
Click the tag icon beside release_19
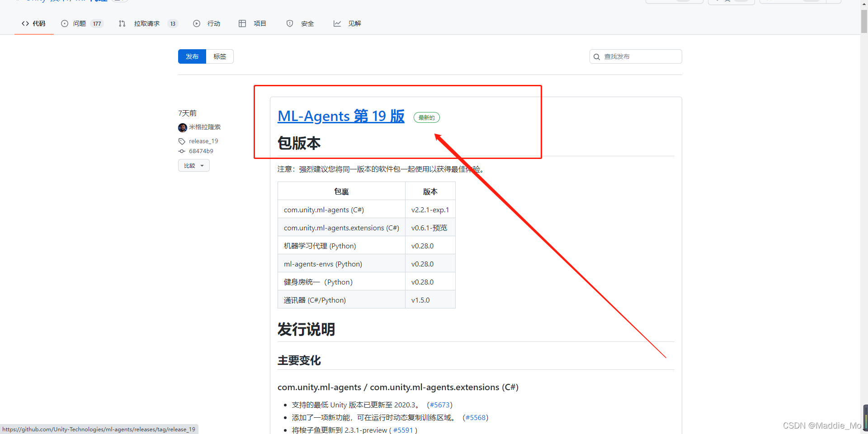182,141
